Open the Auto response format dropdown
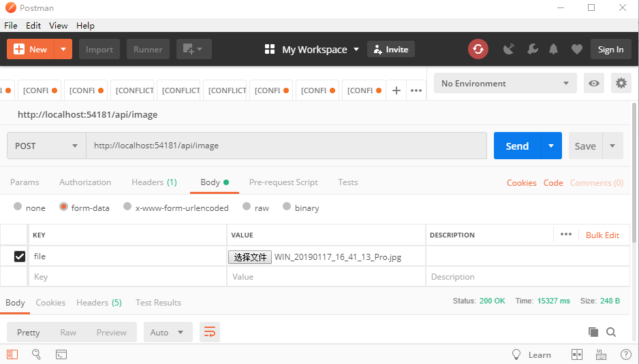Viewport: 639px width, 364px height. (167, 332)
